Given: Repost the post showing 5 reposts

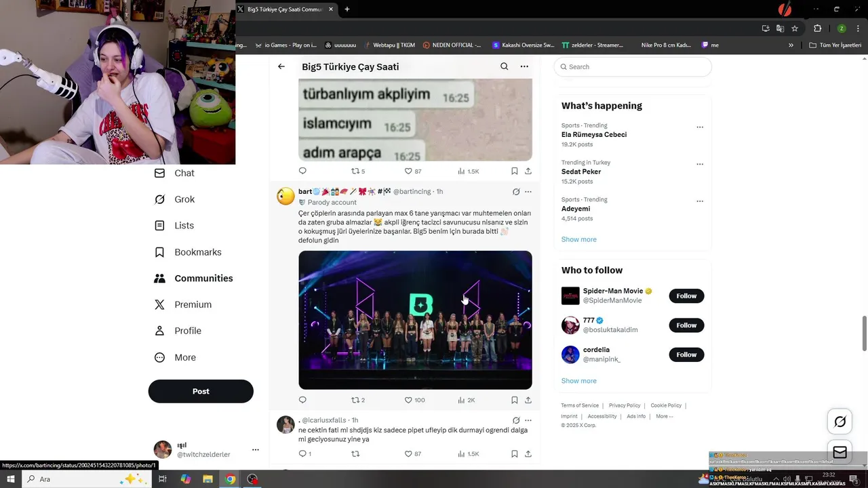Looking at the screenshot, I should point(358,171).
